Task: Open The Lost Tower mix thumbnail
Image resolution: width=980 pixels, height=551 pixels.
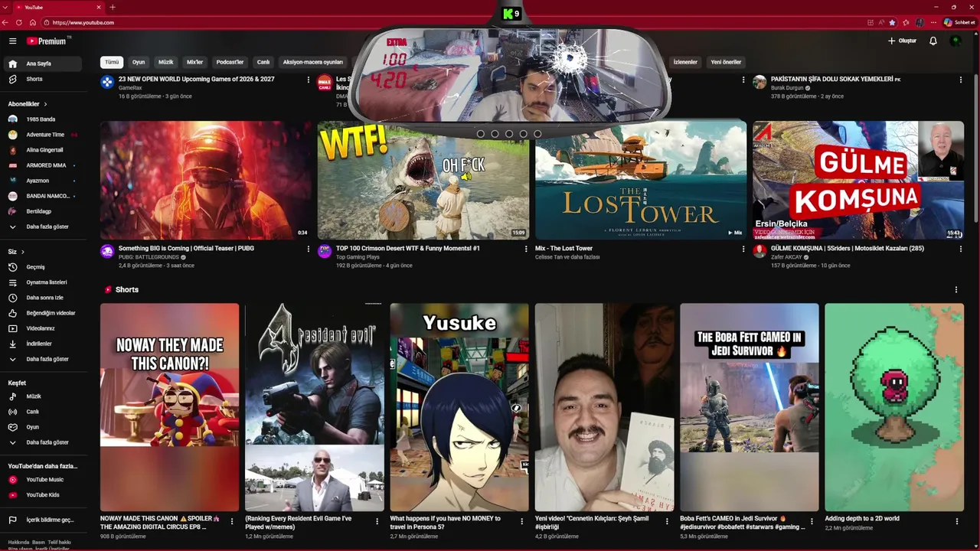Action: pyautogui.click(x=641, y=180)
